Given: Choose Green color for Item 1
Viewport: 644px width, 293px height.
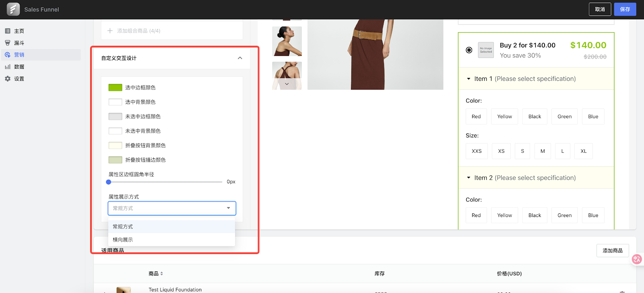Looking at the screenshot, I should [x=565, y=117].
